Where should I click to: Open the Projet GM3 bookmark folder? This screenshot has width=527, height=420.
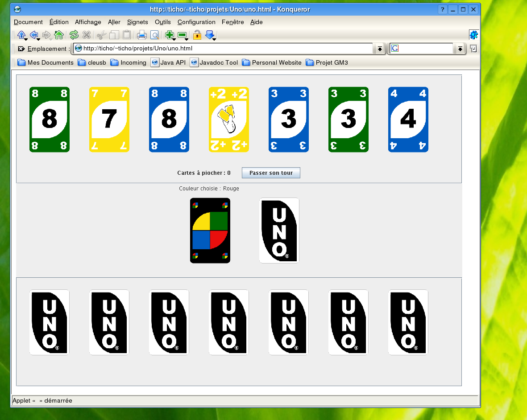tap(327, 62)
